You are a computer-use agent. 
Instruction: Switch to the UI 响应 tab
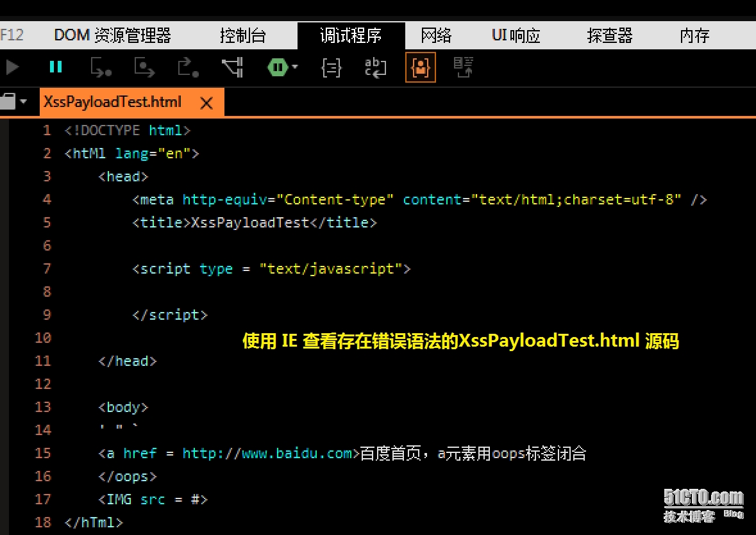pyautogui.click(x=516, y=35)
